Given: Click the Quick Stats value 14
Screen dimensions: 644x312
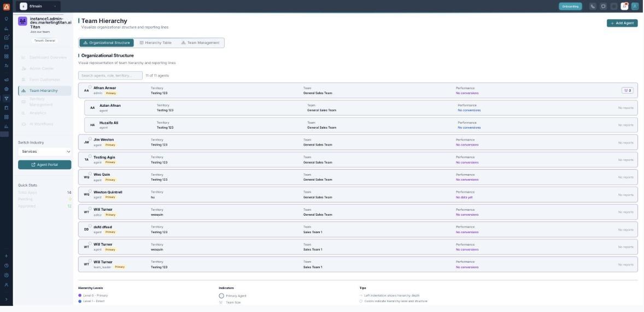Looking at the screenshot, I should pos(69,192).
